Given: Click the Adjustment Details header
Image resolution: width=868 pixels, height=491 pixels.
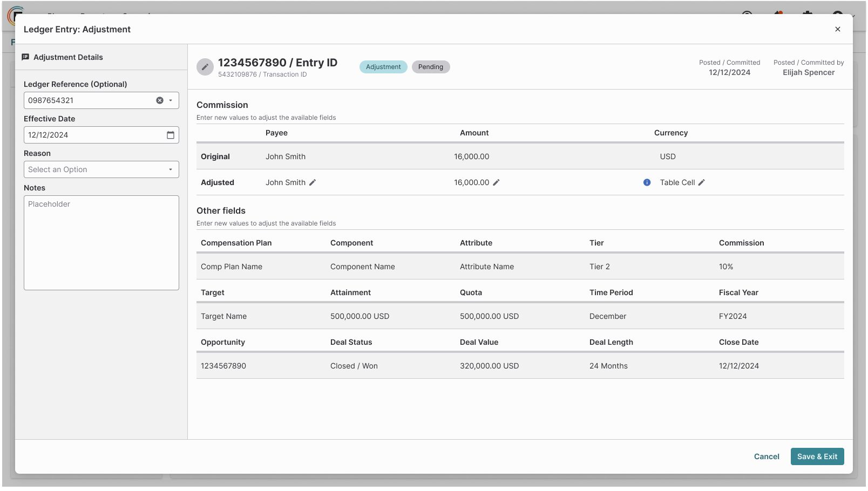Looking at the screenshot, I should tap(68, 57).
